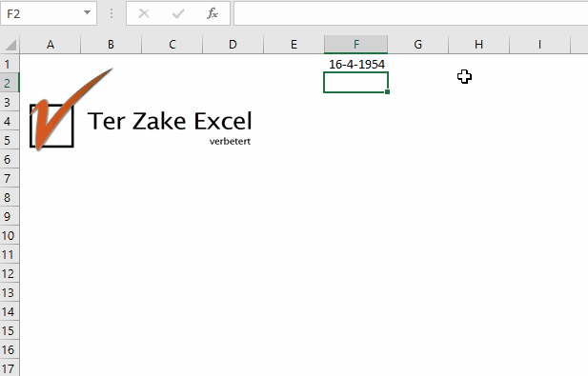
Task: Click the fill handle of cell F2
Action: (x=387, y=91)
